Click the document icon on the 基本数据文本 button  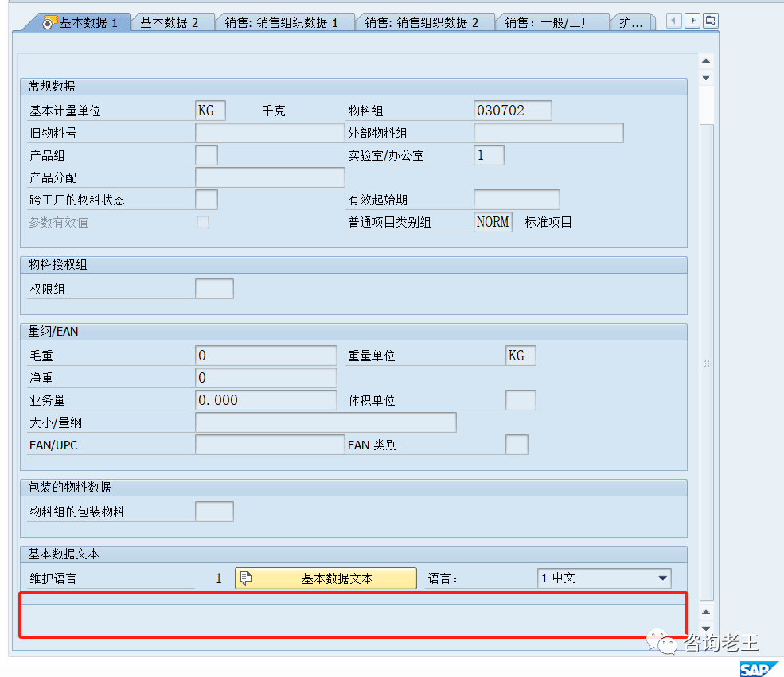[x=245, y=578]
